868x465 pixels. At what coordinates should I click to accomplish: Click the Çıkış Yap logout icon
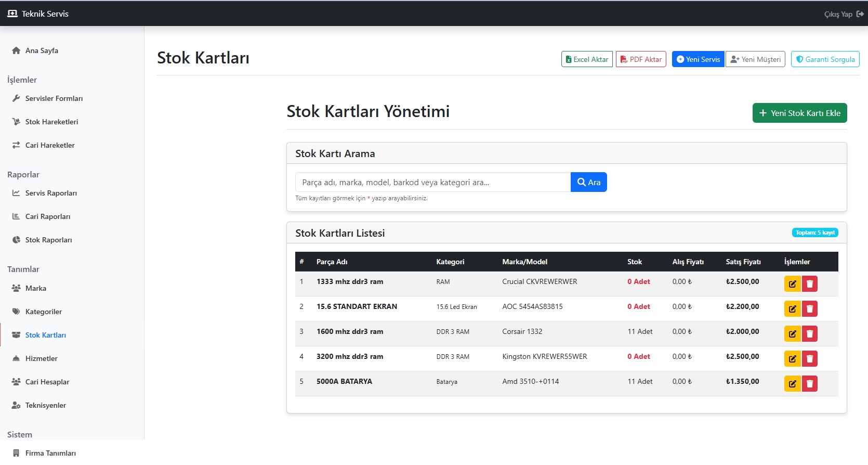click(x=860, y=14)
